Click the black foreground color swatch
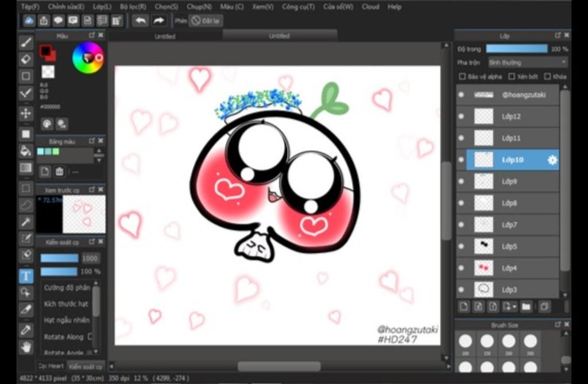Image resolution: width=588 pixels, height=384 pixels. point(45,51)
